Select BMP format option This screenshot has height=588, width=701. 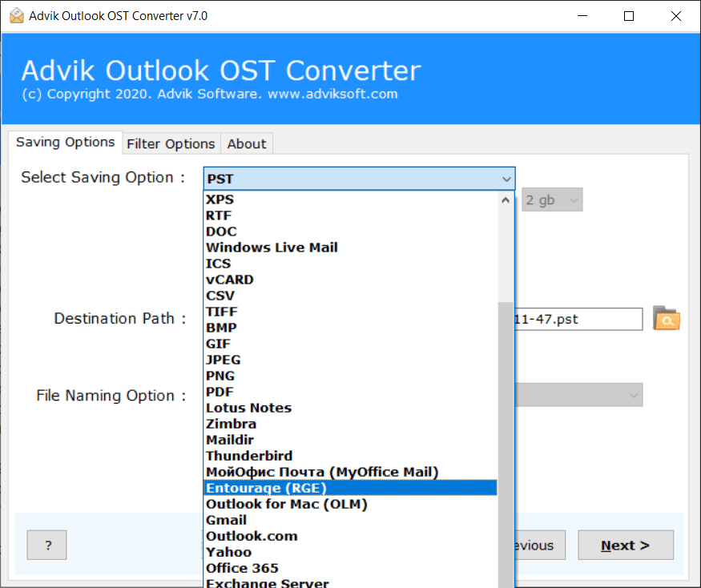351,328
